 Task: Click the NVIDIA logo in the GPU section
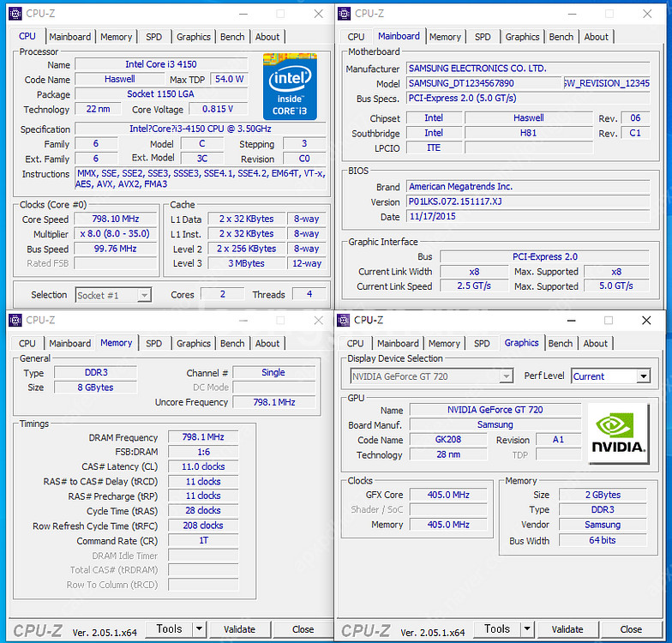pos(619,434)
